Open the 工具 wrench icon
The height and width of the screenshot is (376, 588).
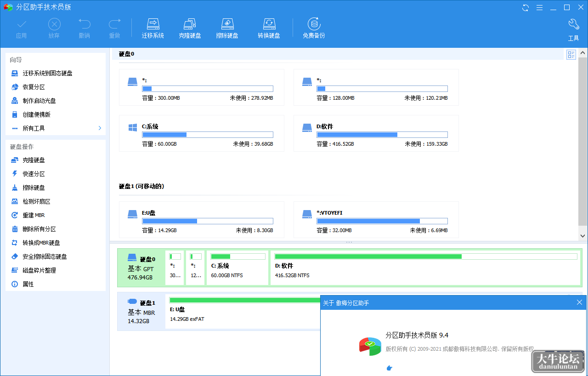pyautogui.click(x=573, y=30)
